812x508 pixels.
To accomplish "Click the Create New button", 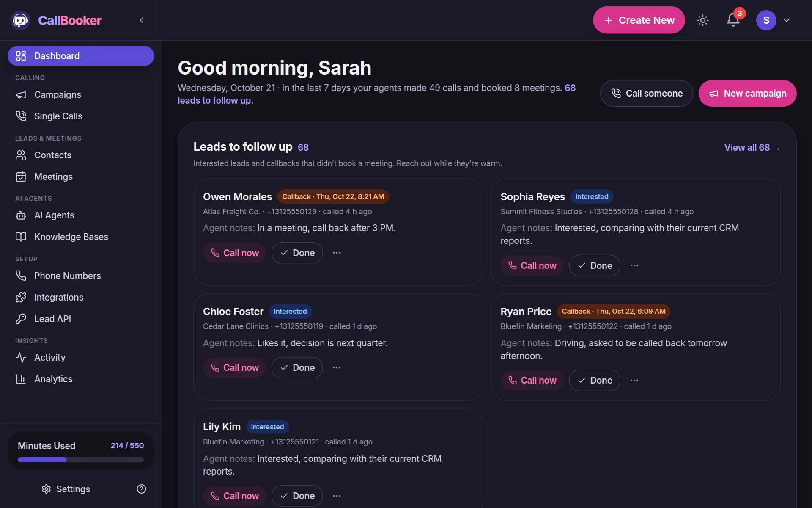I will 639,20.
